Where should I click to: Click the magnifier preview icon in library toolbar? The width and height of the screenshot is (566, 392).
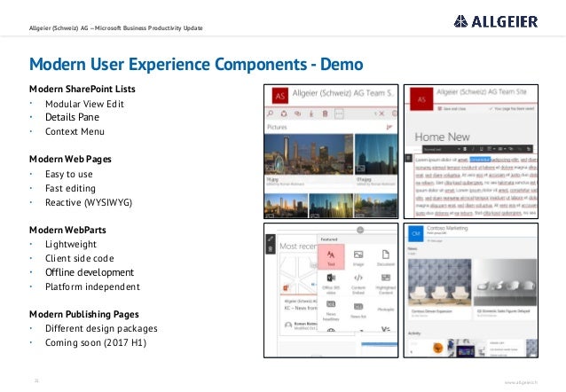270,114
